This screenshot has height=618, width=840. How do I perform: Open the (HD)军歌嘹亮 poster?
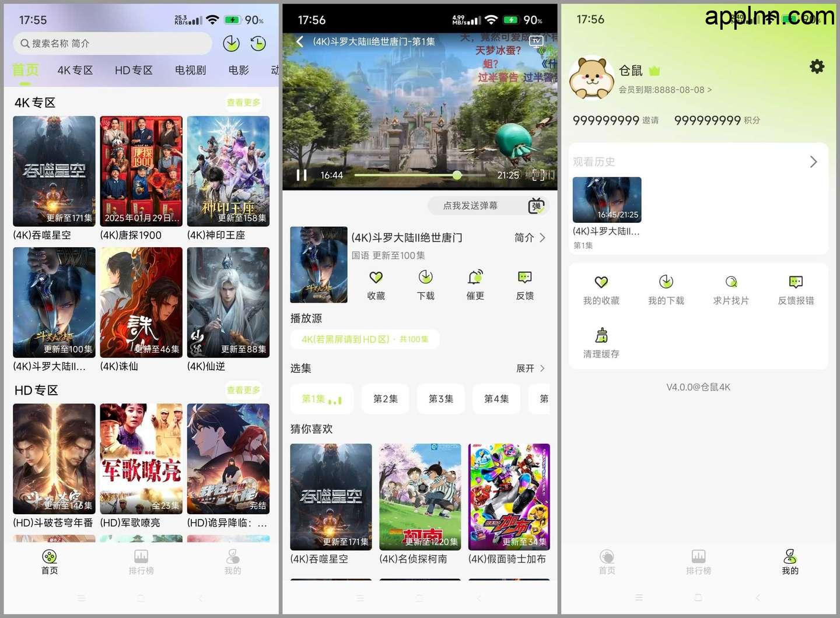point(141,459)
